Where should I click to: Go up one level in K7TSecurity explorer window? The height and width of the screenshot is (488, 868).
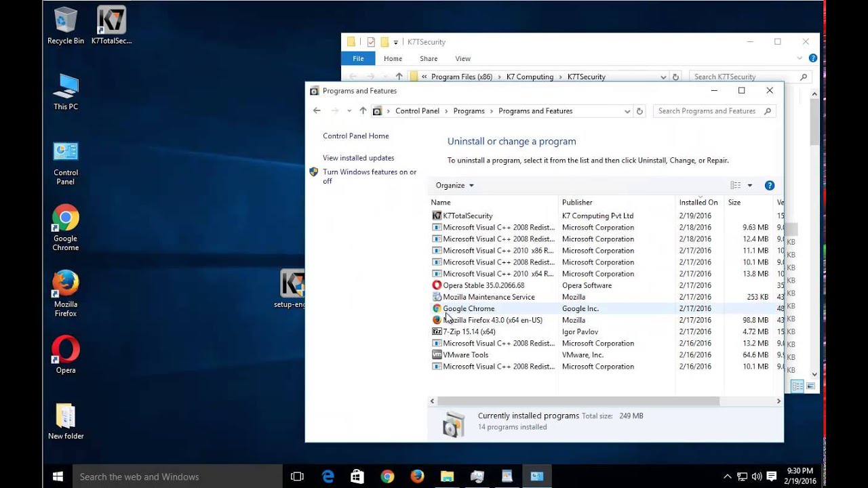(x=399, y=77)
